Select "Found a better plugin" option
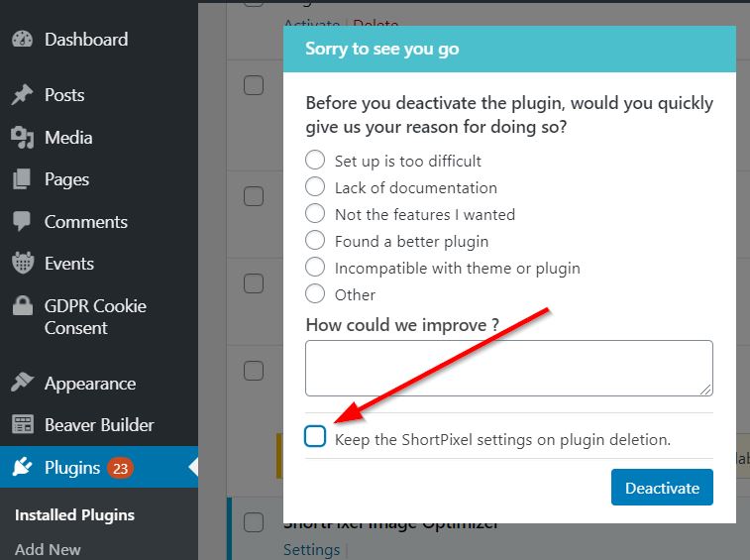Image resolution: width=750 pixels, height=560 pixels. (315, 241)
